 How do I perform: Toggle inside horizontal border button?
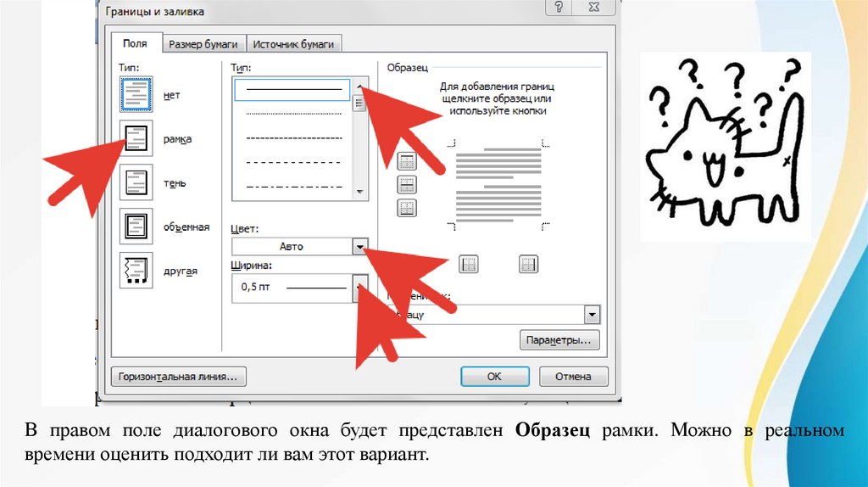tap(407, 184)
